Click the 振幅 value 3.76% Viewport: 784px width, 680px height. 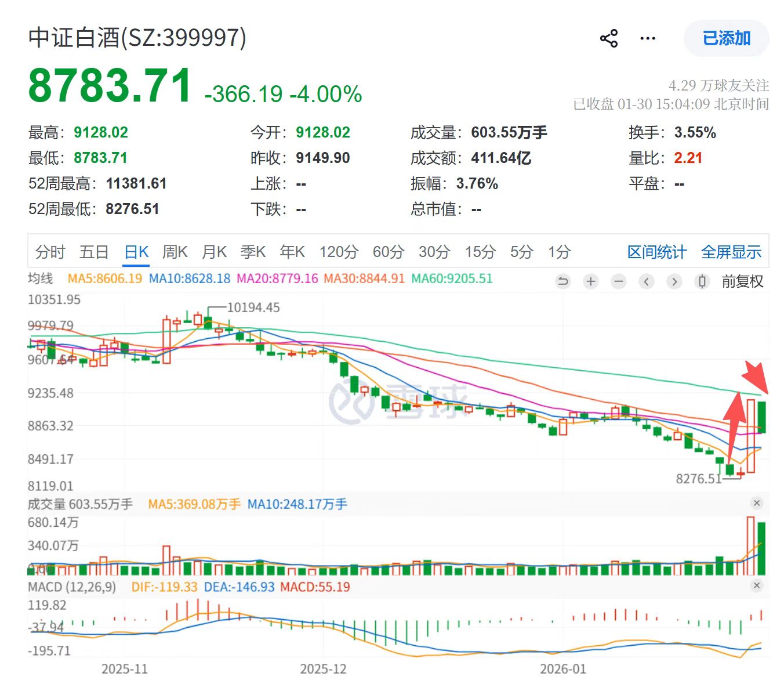tap(477, 184)
